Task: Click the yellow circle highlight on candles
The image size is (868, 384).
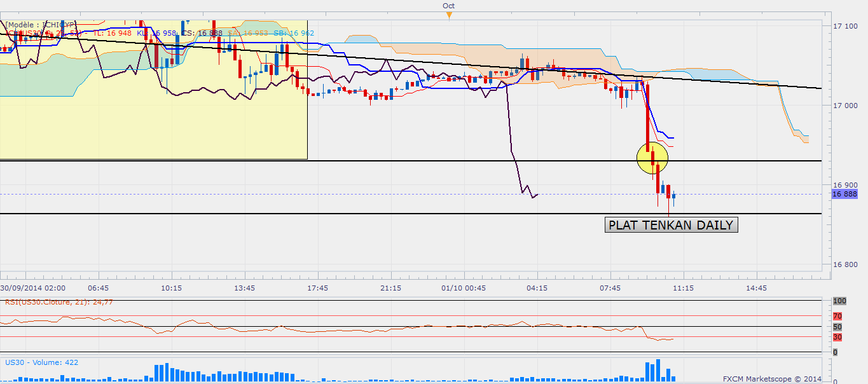Action: [x=652, y=157]
